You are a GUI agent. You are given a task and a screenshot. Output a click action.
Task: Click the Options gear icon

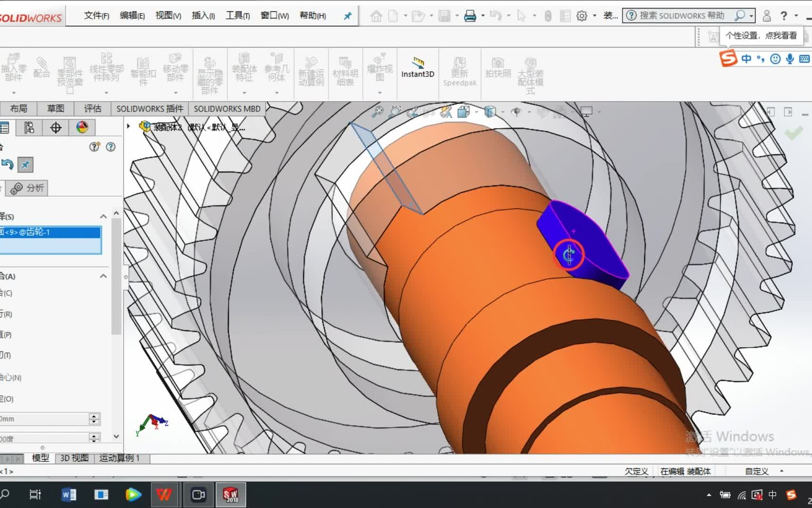tap(582, 16)
